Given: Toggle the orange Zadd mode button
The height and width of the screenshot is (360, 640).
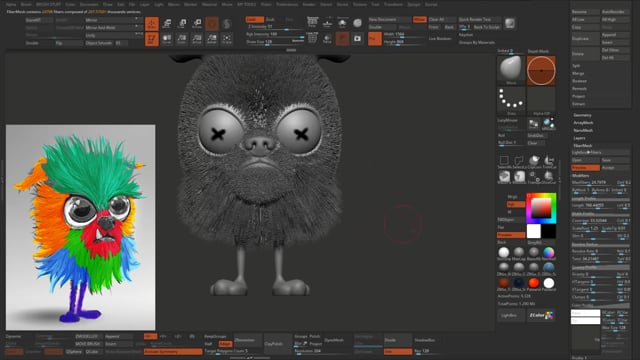Looking at the screenshot, I should click(x=254, y=20).
